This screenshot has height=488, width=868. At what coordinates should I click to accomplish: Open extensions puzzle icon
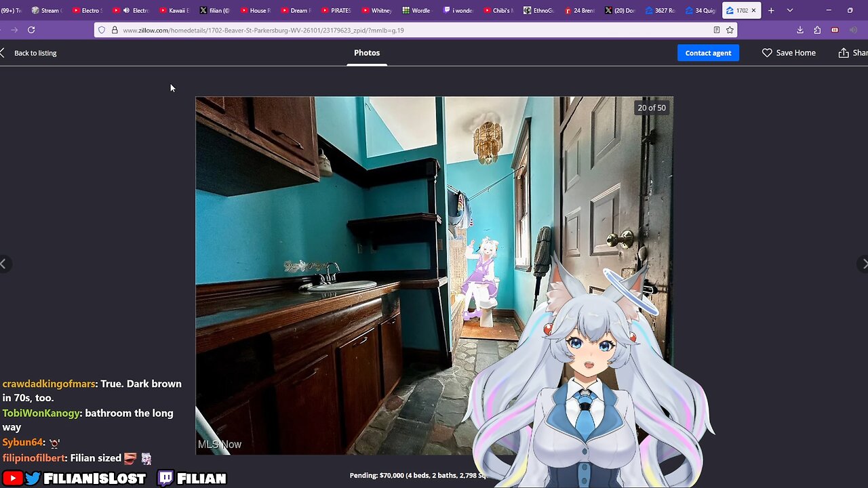pyautogui.click(x=817, y=30)
